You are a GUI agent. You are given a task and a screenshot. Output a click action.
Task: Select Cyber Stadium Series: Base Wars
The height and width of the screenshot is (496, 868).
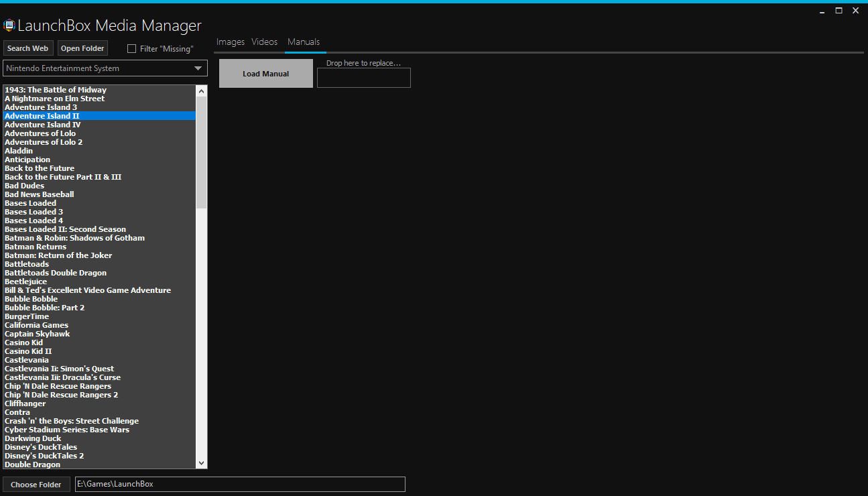[99, 430]
